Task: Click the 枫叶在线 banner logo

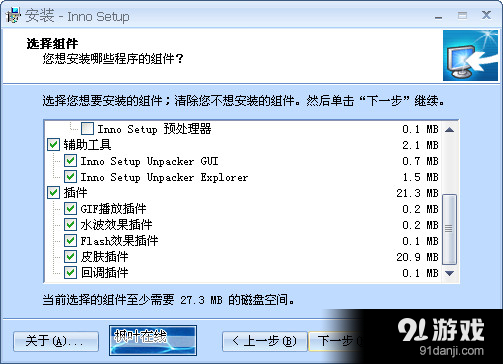Action: tap(153, 340)
